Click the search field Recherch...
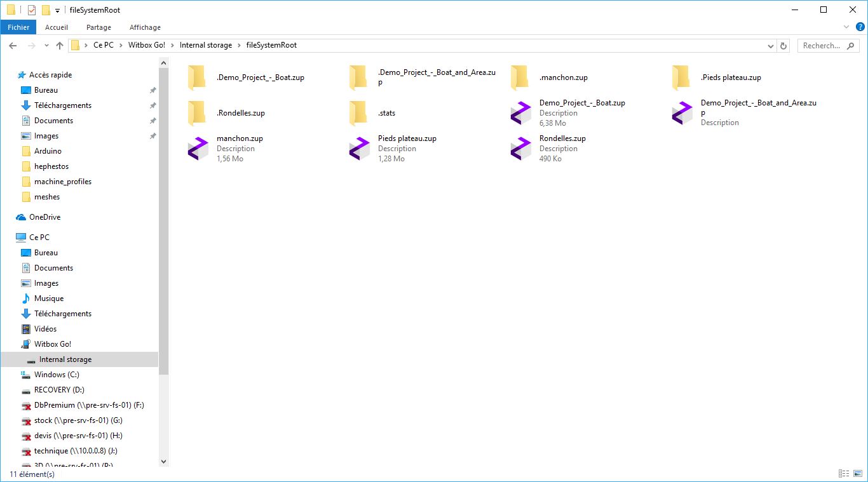868x482 pixels. coord(821,46)
